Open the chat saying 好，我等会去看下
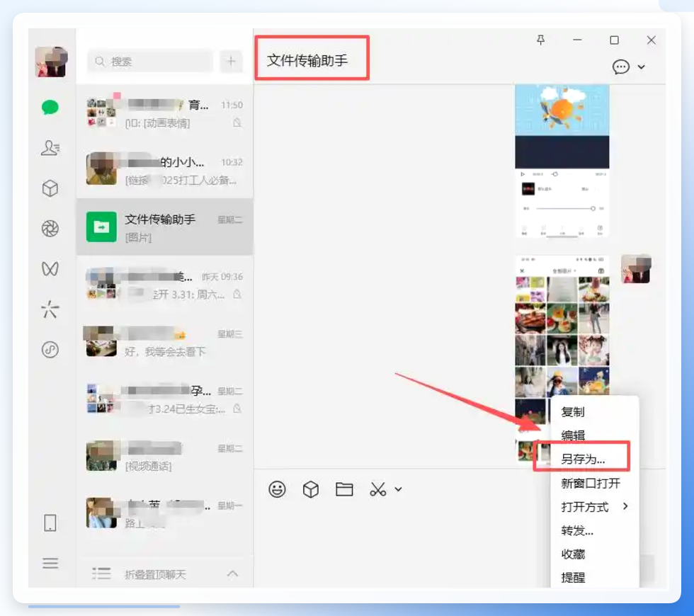 tap(164, 341)
